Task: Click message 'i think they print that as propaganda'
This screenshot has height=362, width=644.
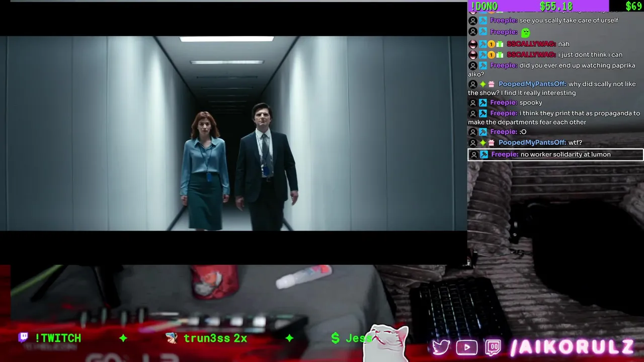Action: (x=554, y=118)
